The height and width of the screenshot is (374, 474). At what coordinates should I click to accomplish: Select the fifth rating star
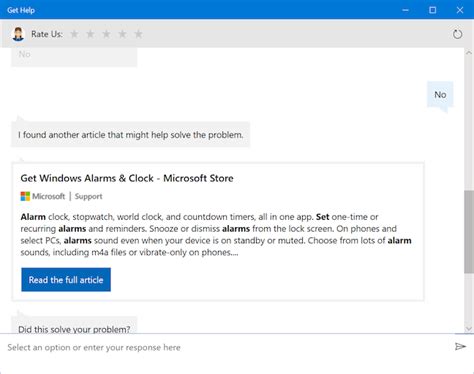tap(138, 34)
